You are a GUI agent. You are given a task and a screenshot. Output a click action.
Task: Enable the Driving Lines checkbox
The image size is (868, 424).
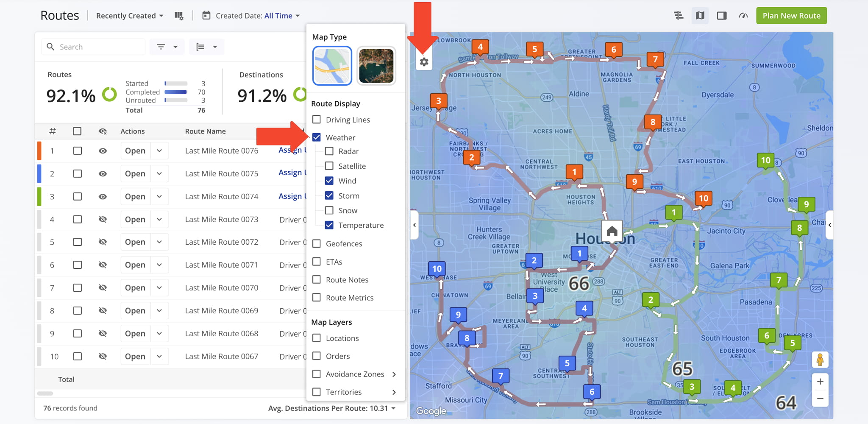(x=317, y=120)
